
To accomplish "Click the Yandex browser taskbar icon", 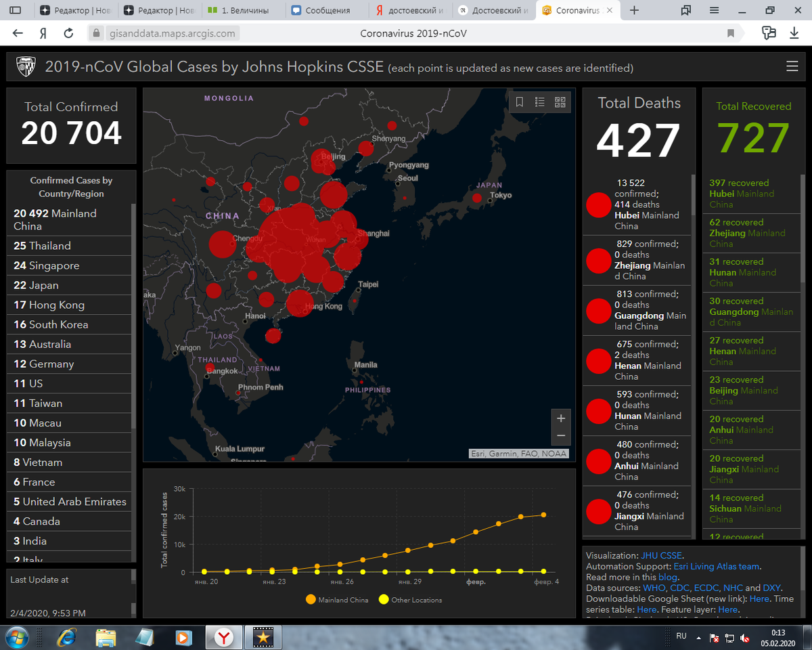I will (223, 637).
